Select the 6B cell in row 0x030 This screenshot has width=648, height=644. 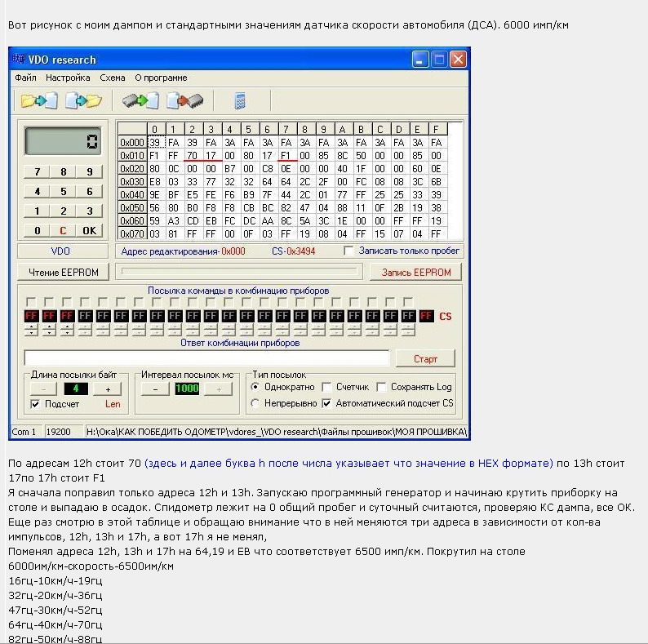pyautogui.click(x=436, y=182)
